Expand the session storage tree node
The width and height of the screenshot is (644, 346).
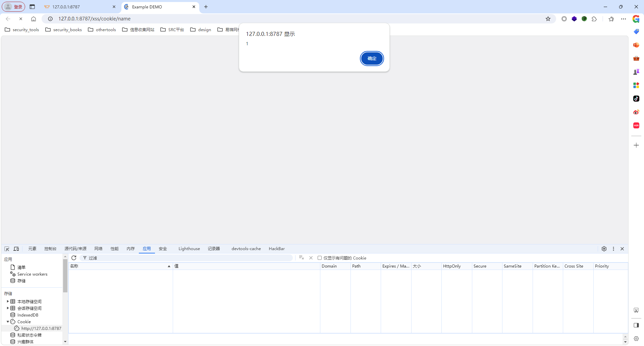point(8,308)
